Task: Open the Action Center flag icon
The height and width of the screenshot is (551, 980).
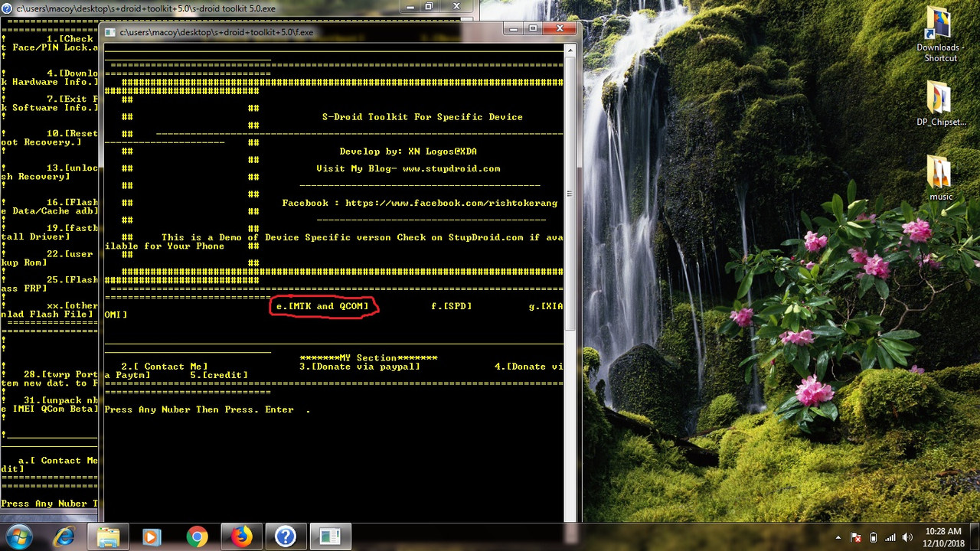Action: pos(857,538)
